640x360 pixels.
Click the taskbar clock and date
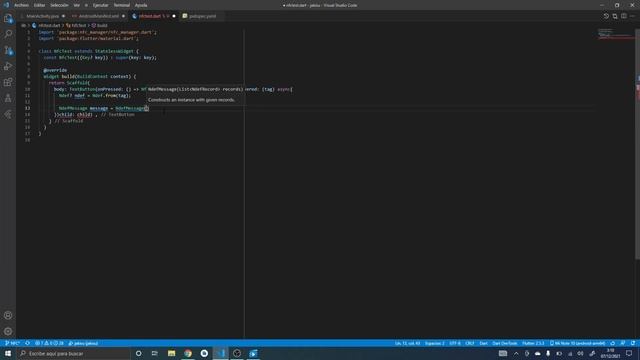pos(611,353)
